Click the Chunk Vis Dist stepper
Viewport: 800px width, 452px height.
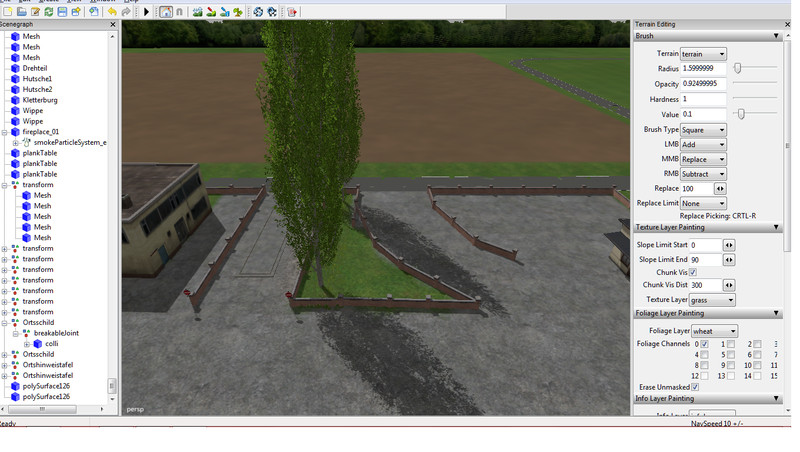729,285
